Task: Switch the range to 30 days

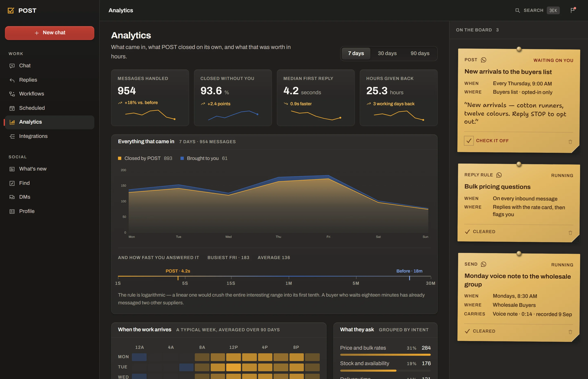Action: point(387,53)
